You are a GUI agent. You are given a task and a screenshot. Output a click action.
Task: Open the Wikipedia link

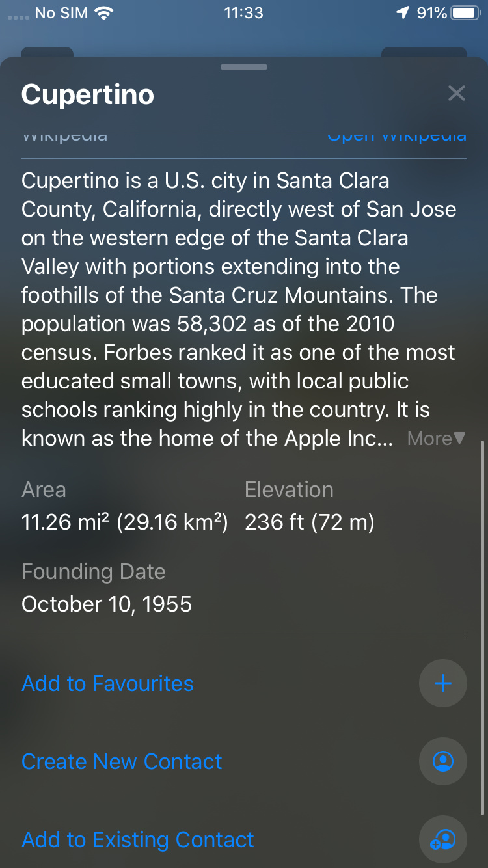click(396, 137)
